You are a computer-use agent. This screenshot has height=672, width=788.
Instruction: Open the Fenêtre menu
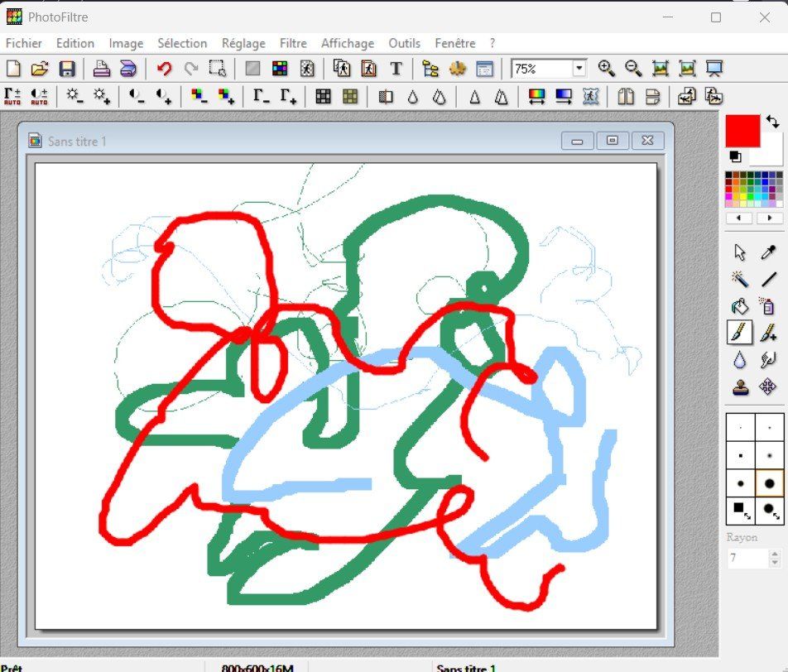coord(454,44)
